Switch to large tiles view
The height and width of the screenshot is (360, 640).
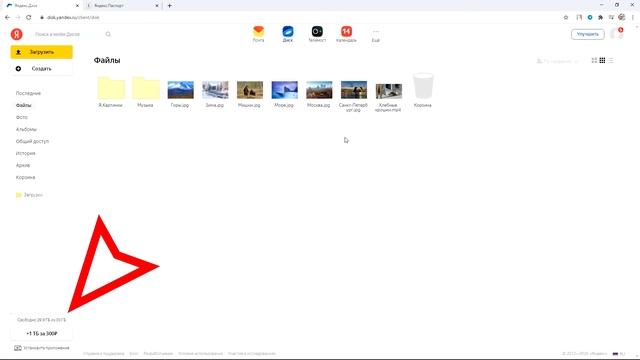[x=594, y=60]
